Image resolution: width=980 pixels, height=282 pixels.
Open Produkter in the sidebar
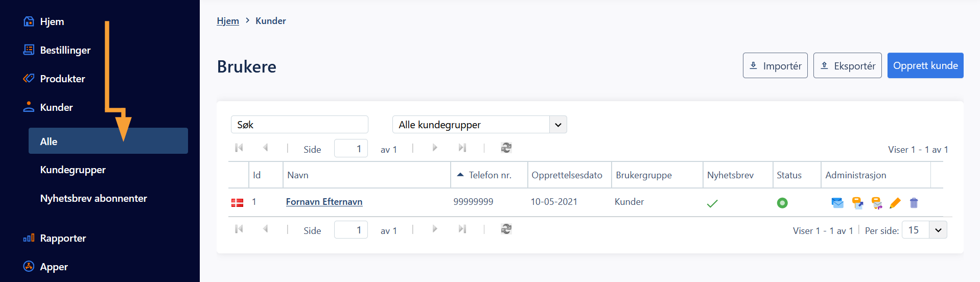tap(62, 79)
